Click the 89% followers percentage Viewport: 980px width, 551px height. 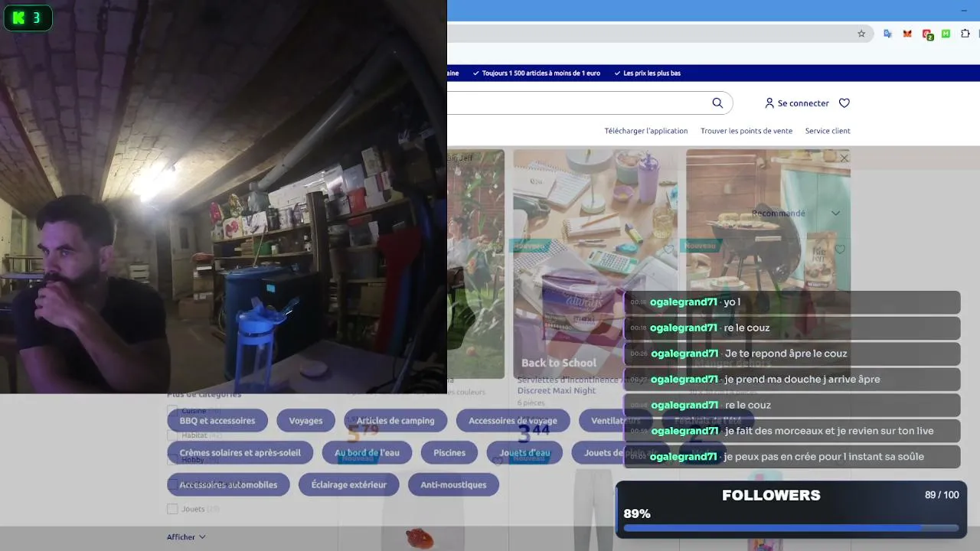(637, 514)
